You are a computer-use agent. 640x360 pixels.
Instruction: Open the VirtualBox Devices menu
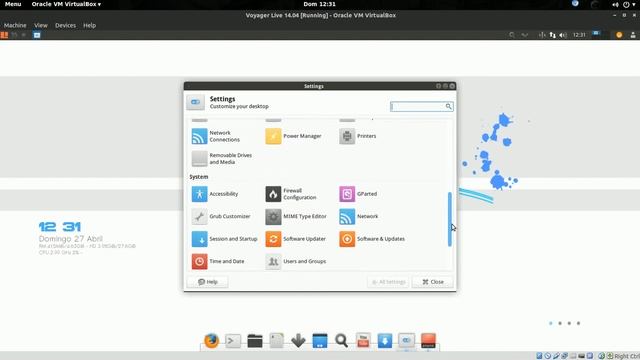click(x=65, y=25)
